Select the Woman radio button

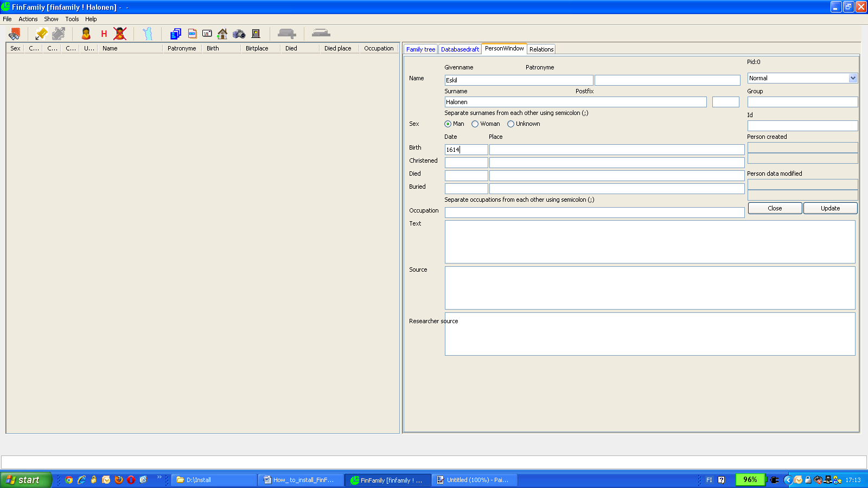[475, 124]
